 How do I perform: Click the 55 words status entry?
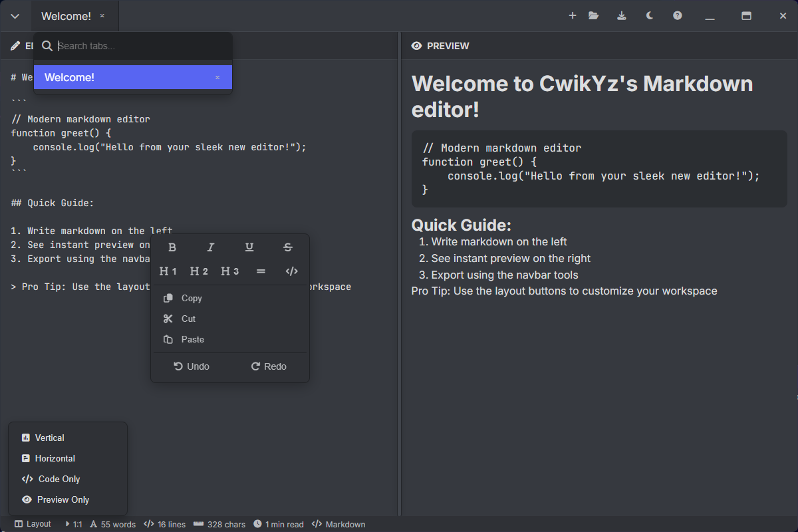pyautogui.click(x=112, y=524)
